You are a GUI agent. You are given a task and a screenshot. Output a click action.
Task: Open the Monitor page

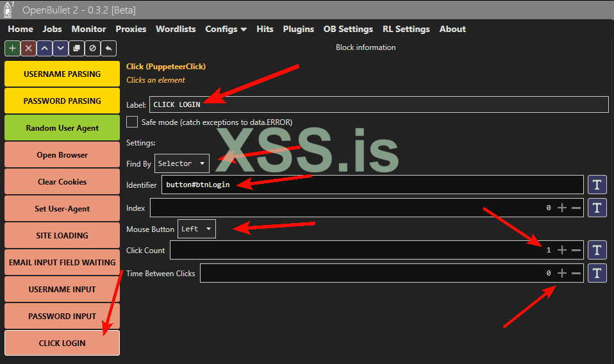pyautogui.click(x=88, y=29)
